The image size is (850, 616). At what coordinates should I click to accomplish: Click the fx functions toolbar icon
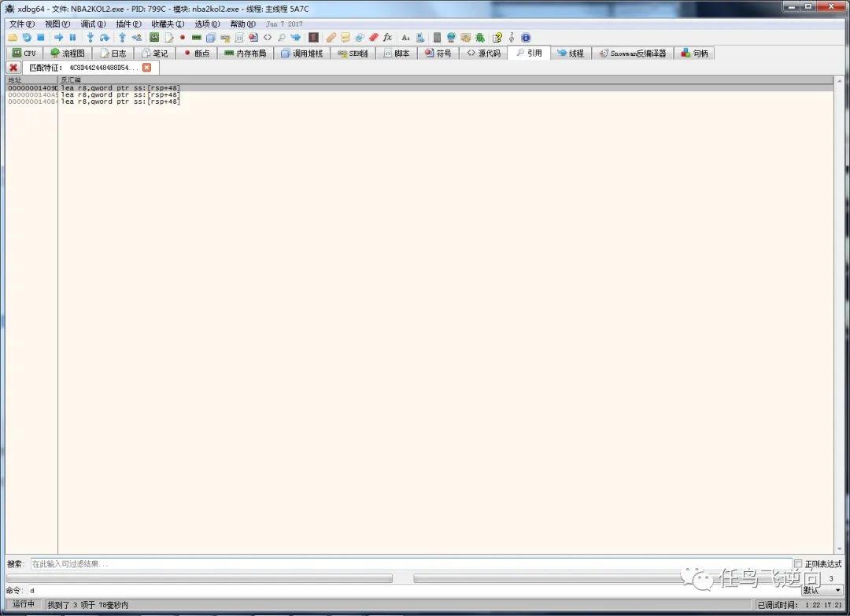387,38
